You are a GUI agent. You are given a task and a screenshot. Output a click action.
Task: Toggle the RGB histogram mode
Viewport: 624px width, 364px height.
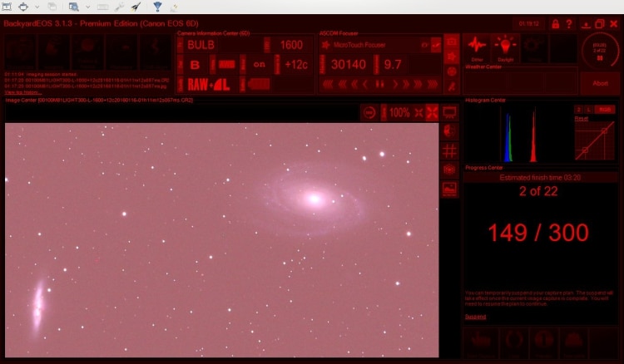click(x=605, y=110)
